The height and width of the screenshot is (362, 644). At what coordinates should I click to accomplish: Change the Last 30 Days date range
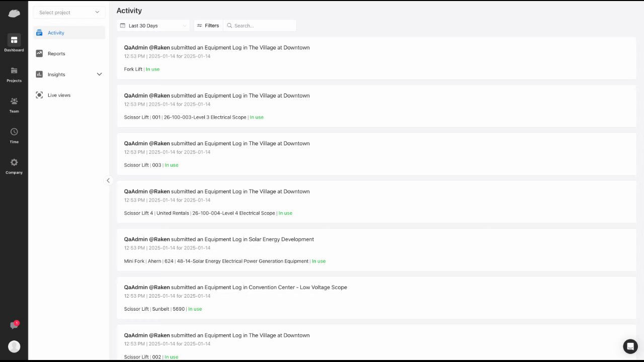[x=153, y=26]
